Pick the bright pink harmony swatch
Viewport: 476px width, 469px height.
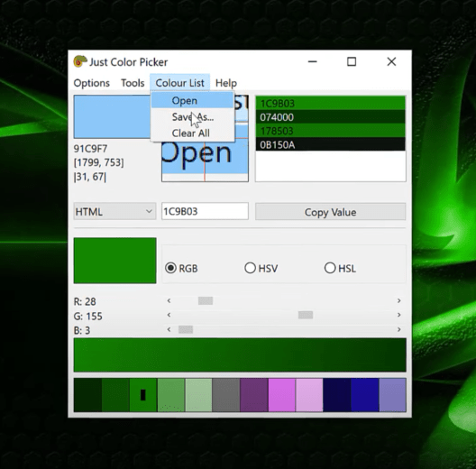tap(281, 395)
